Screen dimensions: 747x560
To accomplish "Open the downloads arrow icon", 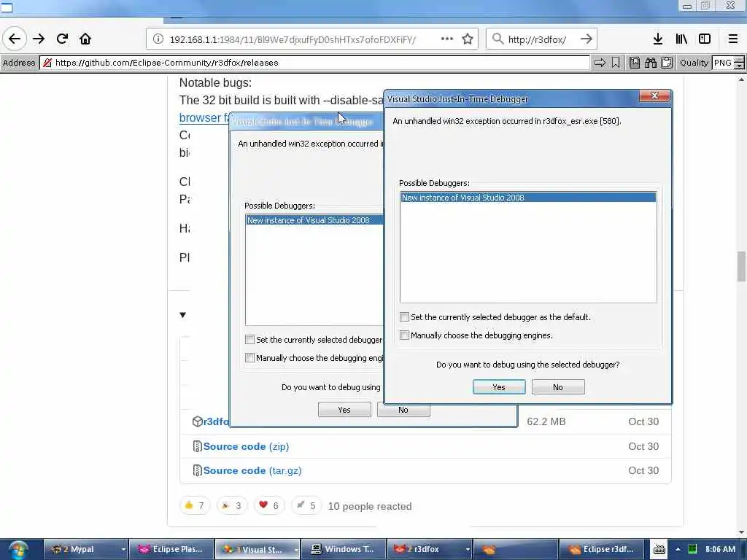I will click(658, 39).
